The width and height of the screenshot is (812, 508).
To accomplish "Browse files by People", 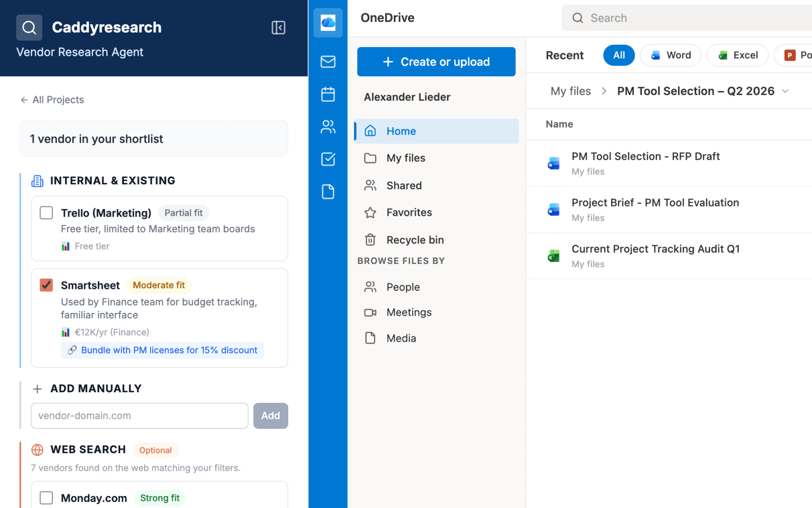I will (436, 287).
